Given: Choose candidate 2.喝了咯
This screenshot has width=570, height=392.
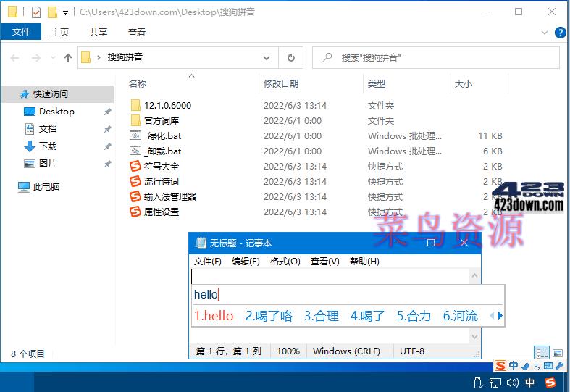Looking at the screenshot, I should coord(269,316).
